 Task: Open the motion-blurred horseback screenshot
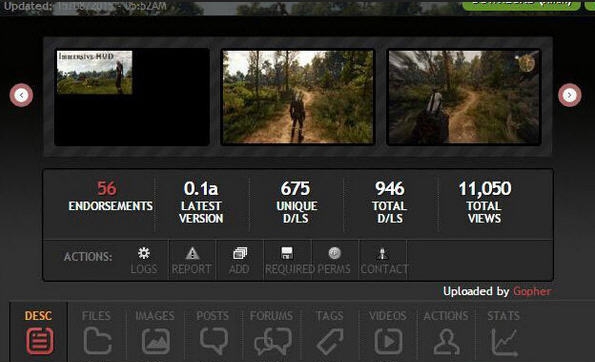coord(463,97)
